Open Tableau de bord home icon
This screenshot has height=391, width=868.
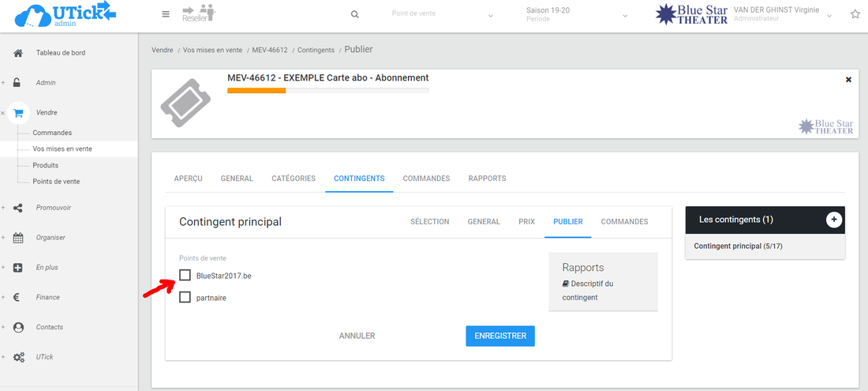18,53
